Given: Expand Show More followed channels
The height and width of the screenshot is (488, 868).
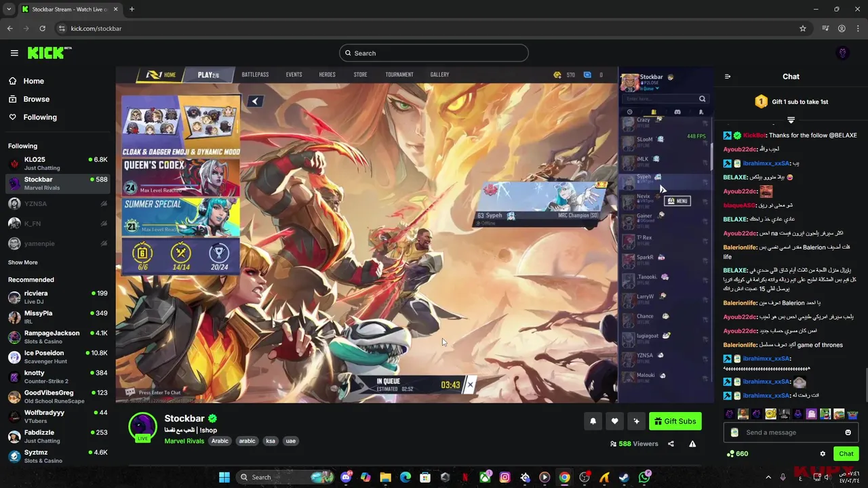Looking at the screenshot, I should pos(23,262).
